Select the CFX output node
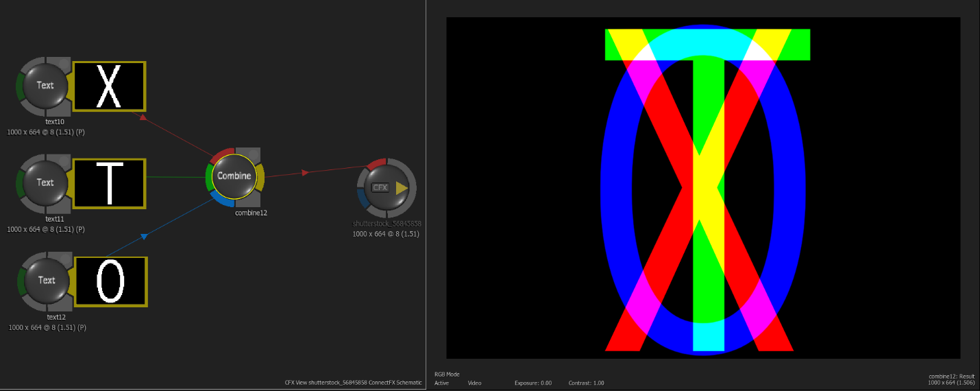This screenshot has height=391, width=980. pyautogui.click(x=380, y=187)
